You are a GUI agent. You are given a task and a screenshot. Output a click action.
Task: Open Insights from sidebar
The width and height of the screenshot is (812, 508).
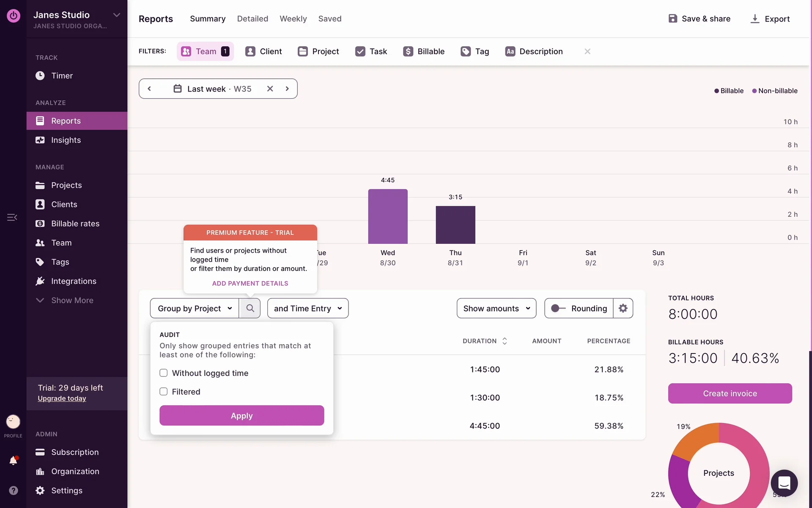point(66,140)
